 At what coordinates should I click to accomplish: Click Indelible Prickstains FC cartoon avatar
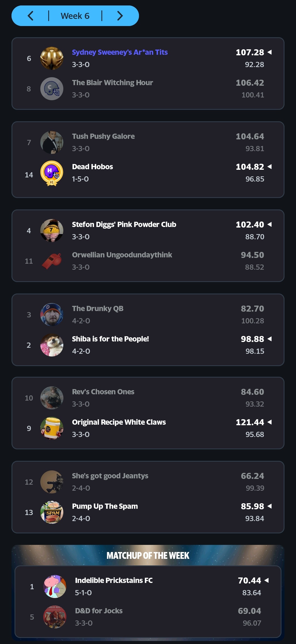55,586
